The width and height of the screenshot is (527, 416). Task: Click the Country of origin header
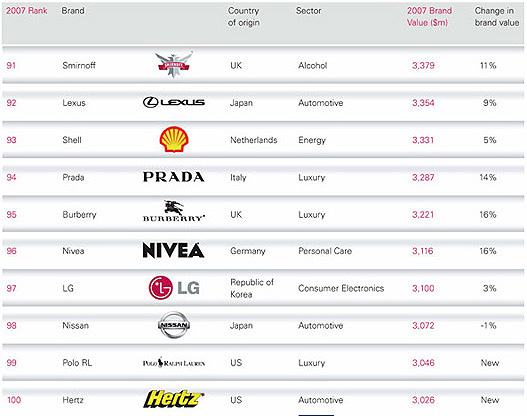coord(244,16)
